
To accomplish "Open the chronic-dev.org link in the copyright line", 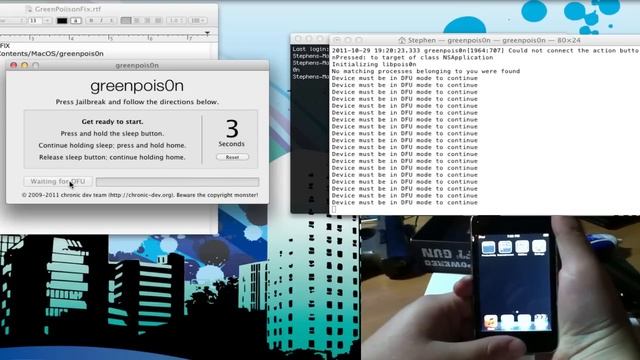I will pyautogui.click(x=141, y=195).
